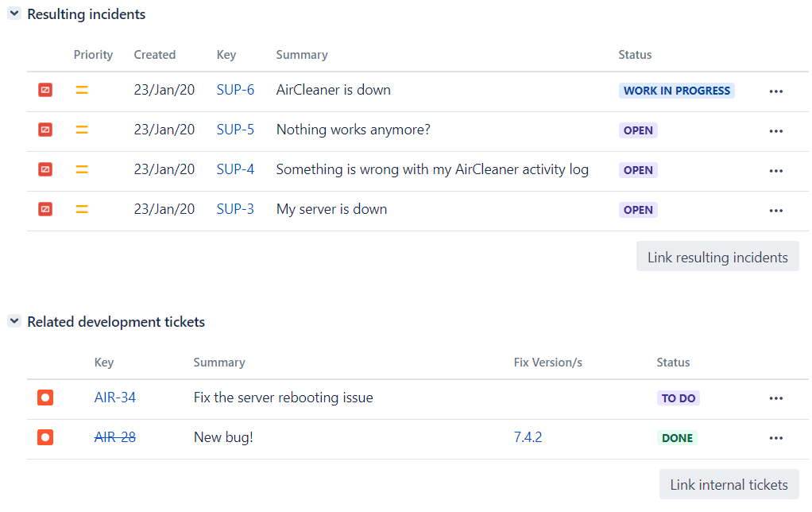Open the more actions menu for AIR-28
812x512 pixels.
(x=776, y=438)
